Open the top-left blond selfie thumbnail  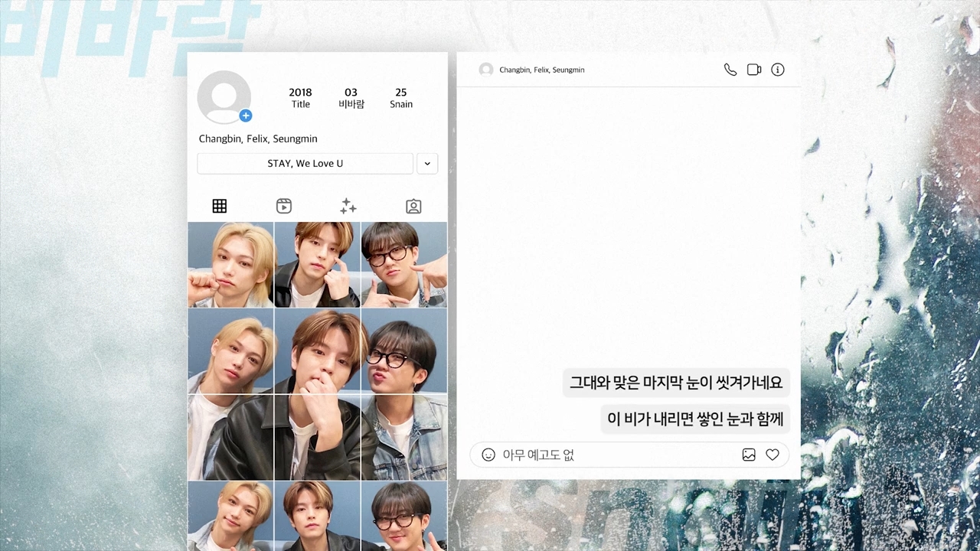click(x=230, y=265)
